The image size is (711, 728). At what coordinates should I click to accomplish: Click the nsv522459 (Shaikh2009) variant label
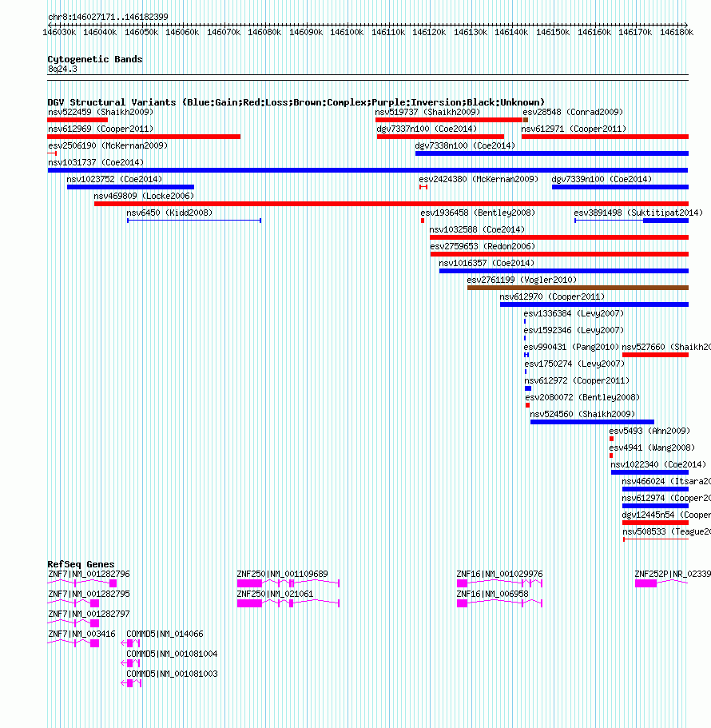coord(101,113)
